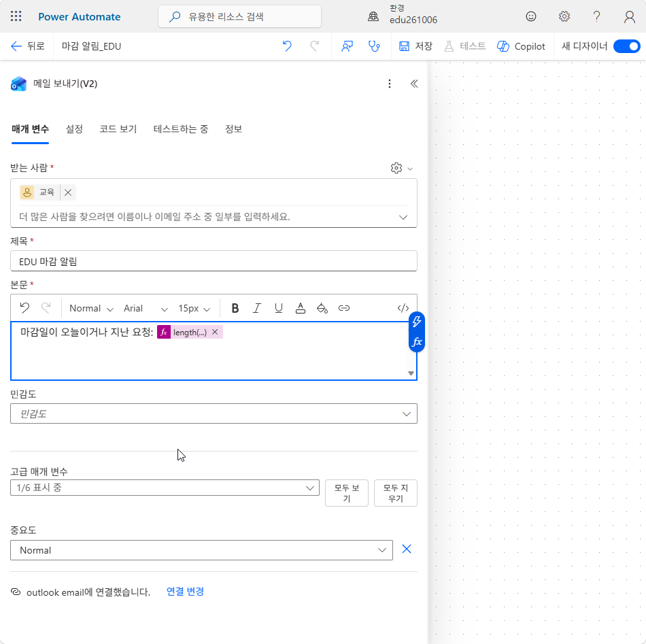Open the feedback smiley icon

pyautogui.click(x=531, y=16)
